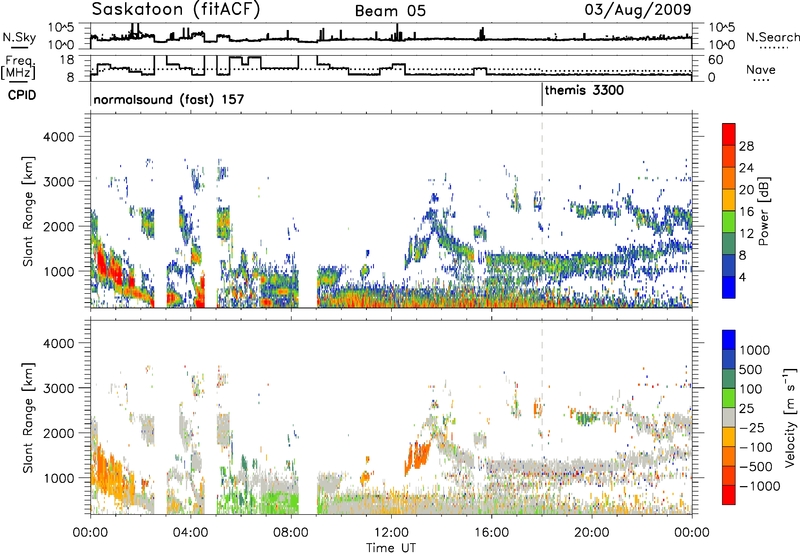This screenshot has height=554, width=800.
Task: Click the 1000 range tick of the velocity panel
Action: 58,478
